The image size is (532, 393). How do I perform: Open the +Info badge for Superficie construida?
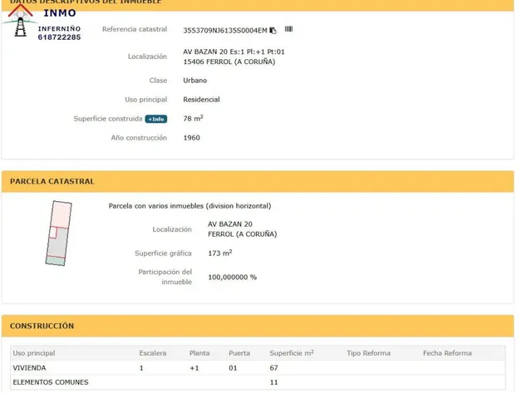tap(156, 119)
